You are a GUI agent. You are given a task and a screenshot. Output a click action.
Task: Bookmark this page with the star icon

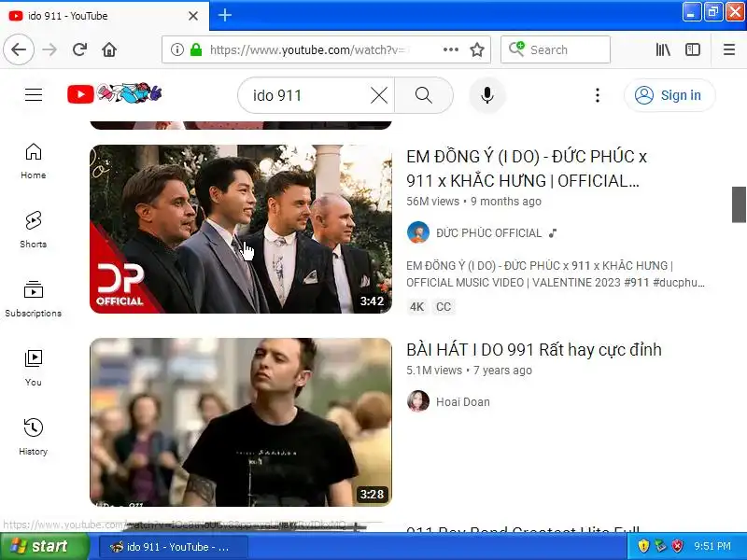pos(477,49)
